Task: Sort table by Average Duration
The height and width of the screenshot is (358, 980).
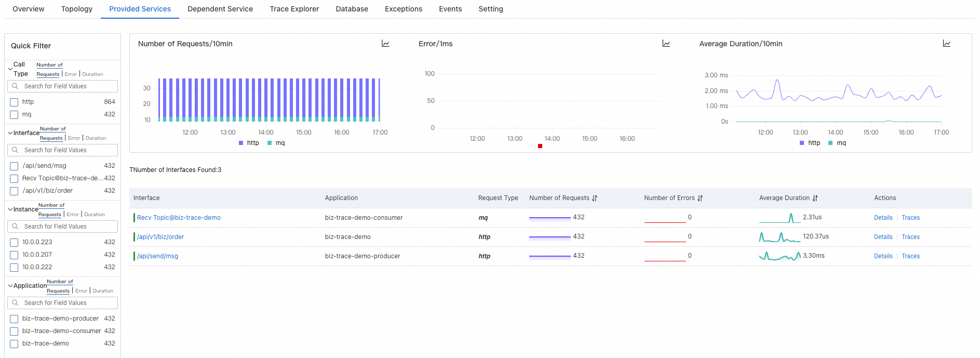Action: click(x=815, y=198)
